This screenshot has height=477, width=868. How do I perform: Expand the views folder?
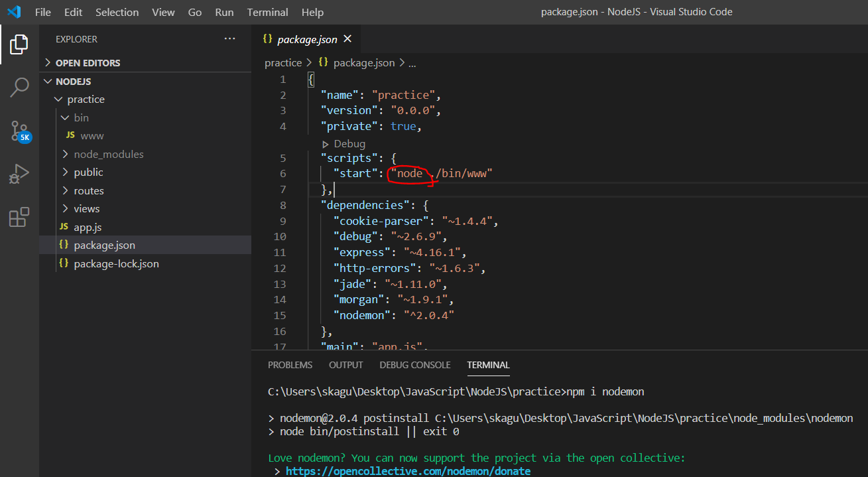pyautogui.click(x=65, y=208)
